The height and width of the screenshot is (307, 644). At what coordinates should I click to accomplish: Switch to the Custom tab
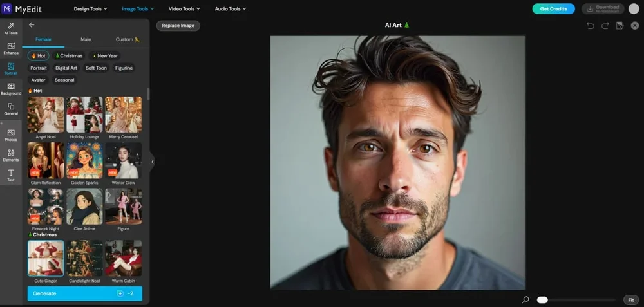(127, 39)
